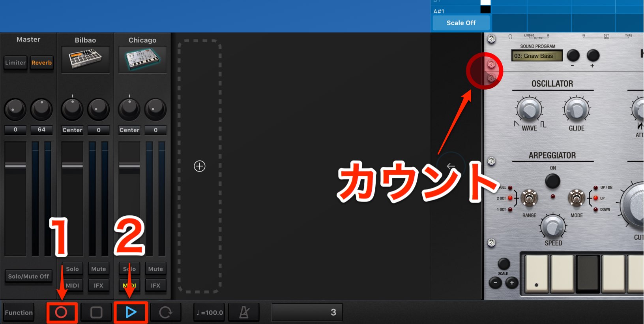Viewport: 644px width, 324px height.
Task: Click the Solo/Mute Off button
Action: 28,277
